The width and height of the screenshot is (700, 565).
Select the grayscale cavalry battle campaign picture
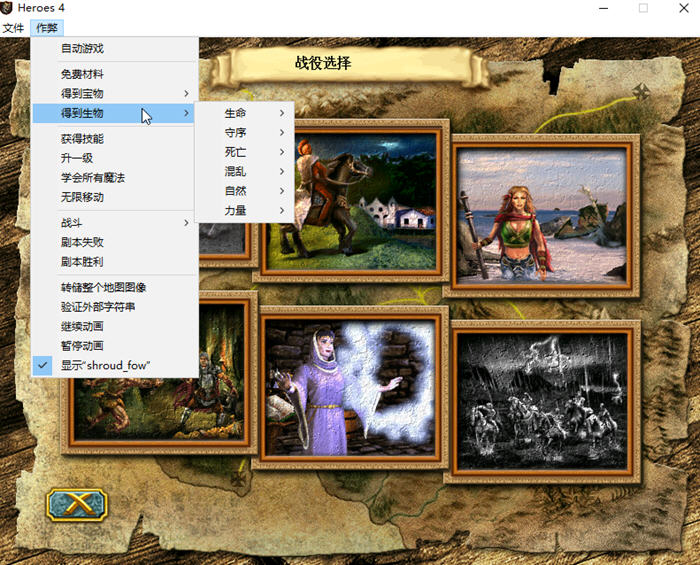[x=542, y=402]
